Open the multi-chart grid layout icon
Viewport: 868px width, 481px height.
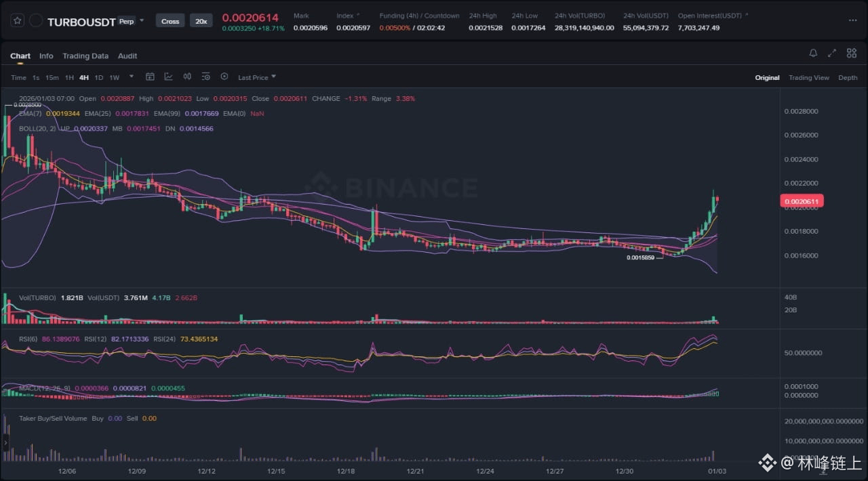click(851, 53)
